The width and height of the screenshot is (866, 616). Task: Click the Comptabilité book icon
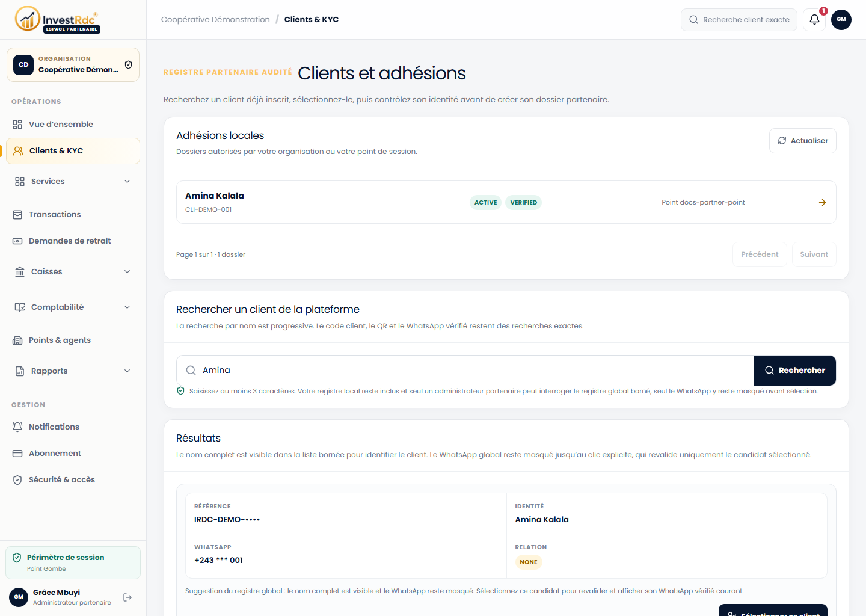click(x=20, y=307)
